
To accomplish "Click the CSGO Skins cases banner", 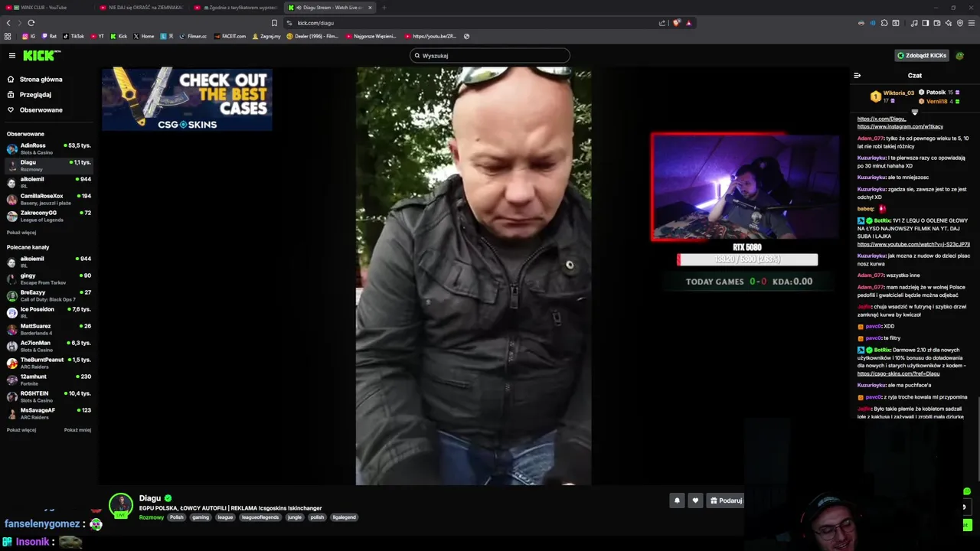I will (x=187, y=99).
